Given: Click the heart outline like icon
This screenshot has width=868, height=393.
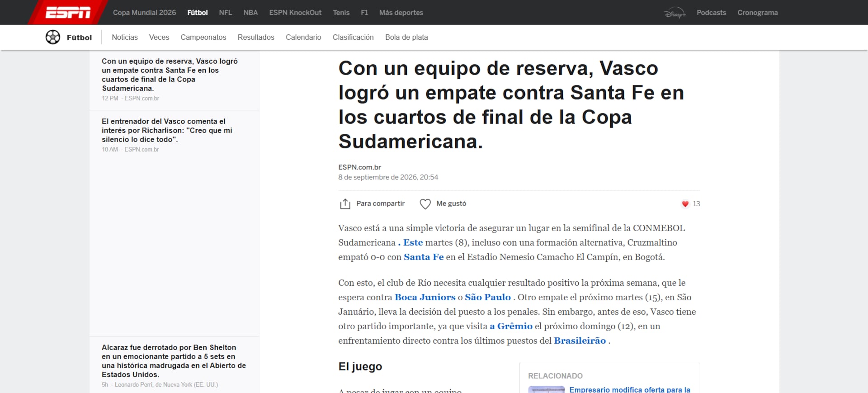Looking at the screenshot, I should point(425,204).
